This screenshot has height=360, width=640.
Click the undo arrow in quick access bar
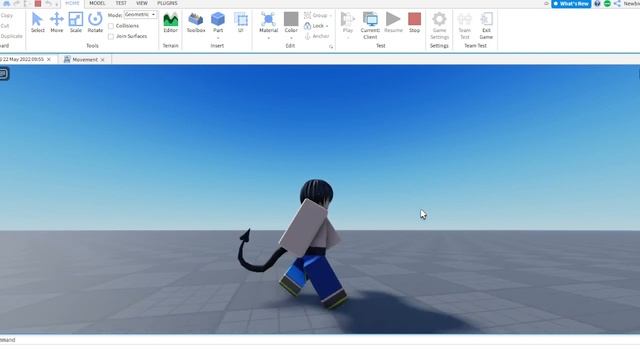(x=48, y=3)
